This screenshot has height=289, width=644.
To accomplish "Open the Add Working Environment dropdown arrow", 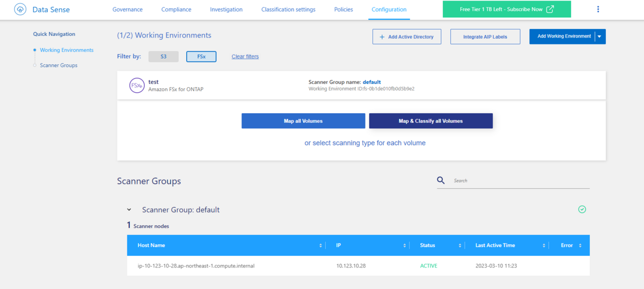I will 600,36.
